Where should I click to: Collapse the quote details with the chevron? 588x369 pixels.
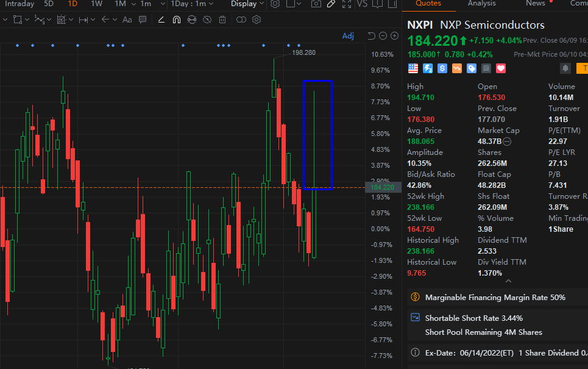click(x=509, y=281)
